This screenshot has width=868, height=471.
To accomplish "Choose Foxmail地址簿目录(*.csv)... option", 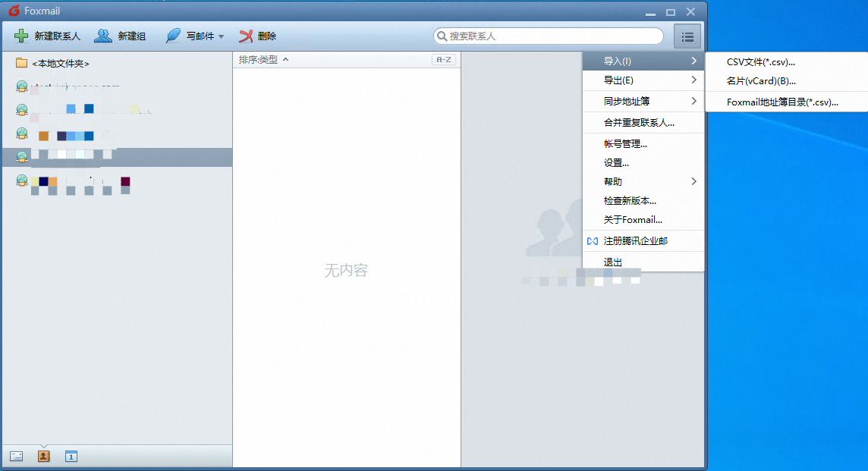I will tap(786, 102).
